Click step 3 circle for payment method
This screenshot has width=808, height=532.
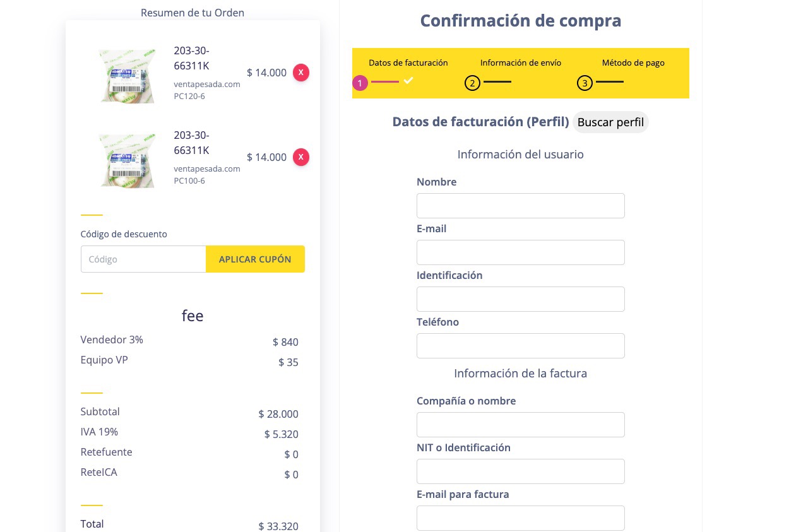[x=585, y=83]
